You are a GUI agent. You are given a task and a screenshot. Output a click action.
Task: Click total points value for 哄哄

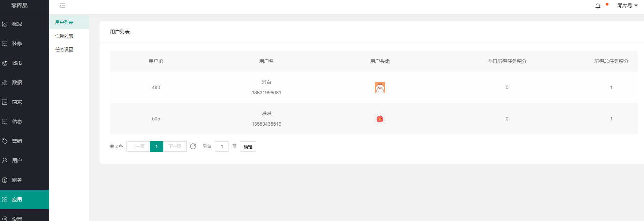611,119
